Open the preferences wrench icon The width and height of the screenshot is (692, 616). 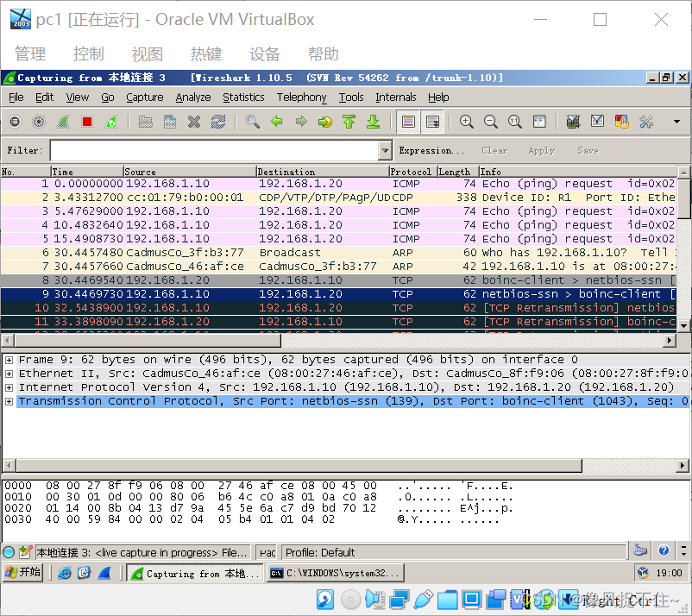[646, 122]
